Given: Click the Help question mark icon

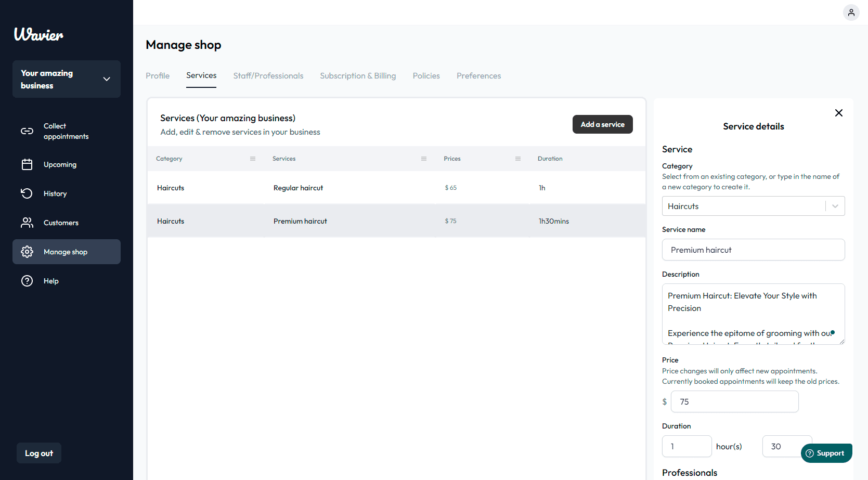Looking at the screenshot, I should [x=27, y=281].
